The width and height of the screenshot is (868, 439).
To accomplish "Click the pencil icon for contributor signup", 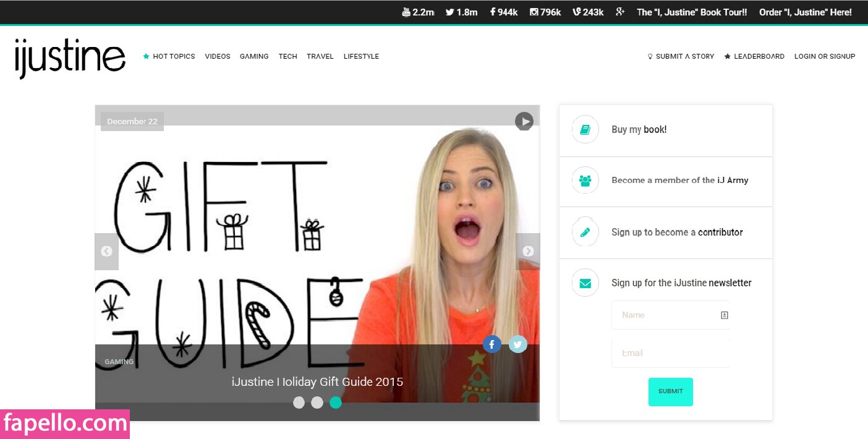I will (585, 232).
